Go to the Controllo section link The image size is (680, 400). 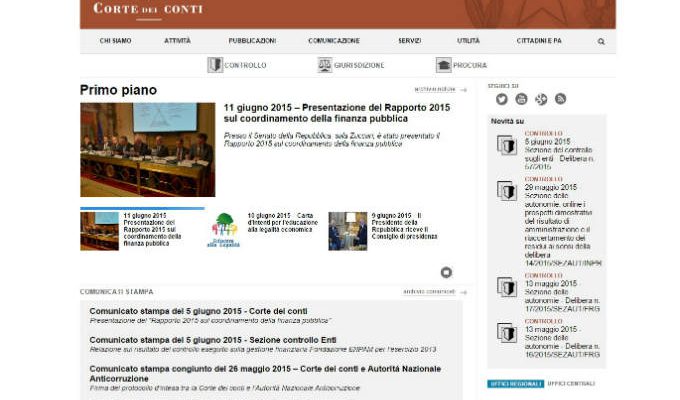coord(245,66)
